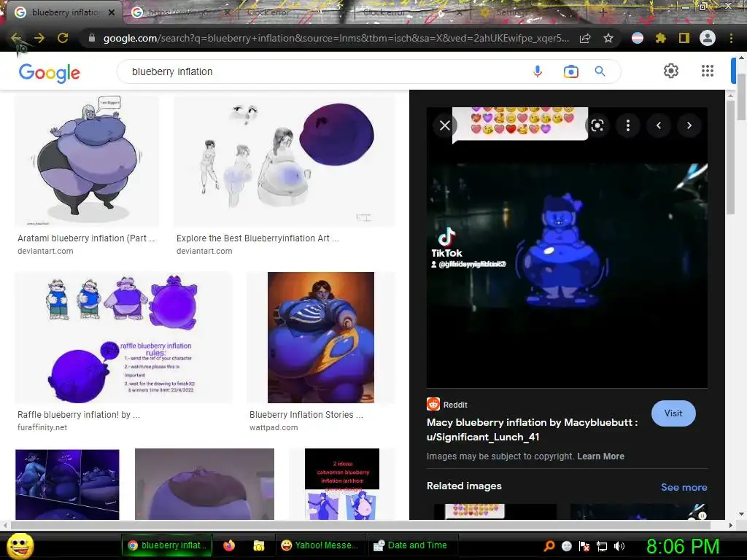Switch to Date and Time taskbar item
Viewport: 747px width, 560px height.
[413, 545]
